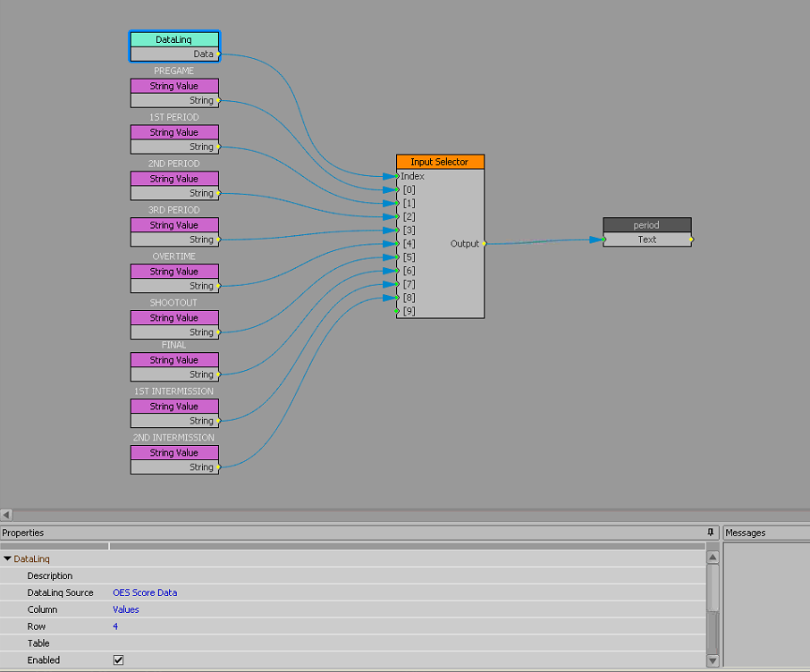Switch to the Messages panel header
This screenshot has width=810, height=672.
click(746, 533)
